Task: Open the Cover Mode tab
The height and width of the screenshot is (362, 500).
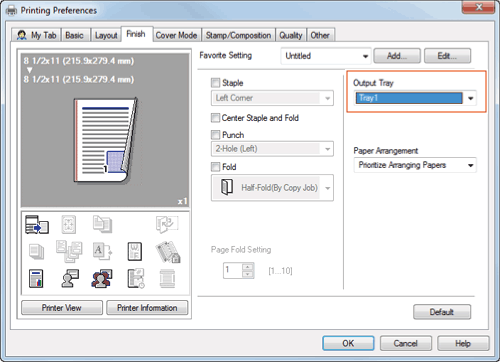Action: (x=176, y=35)
